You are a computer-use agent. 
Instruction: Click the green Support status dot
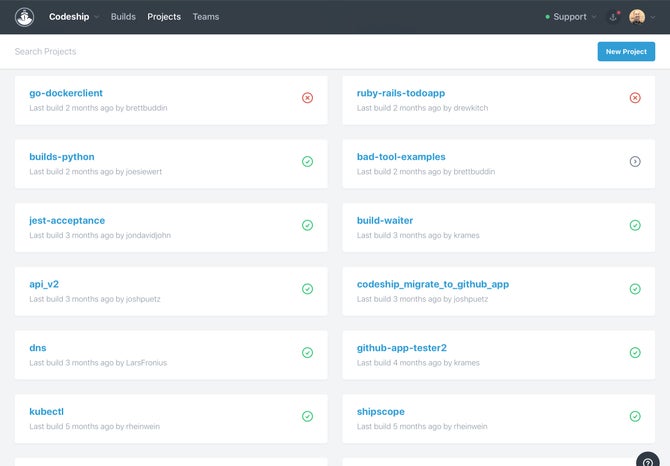pos(547,17)
